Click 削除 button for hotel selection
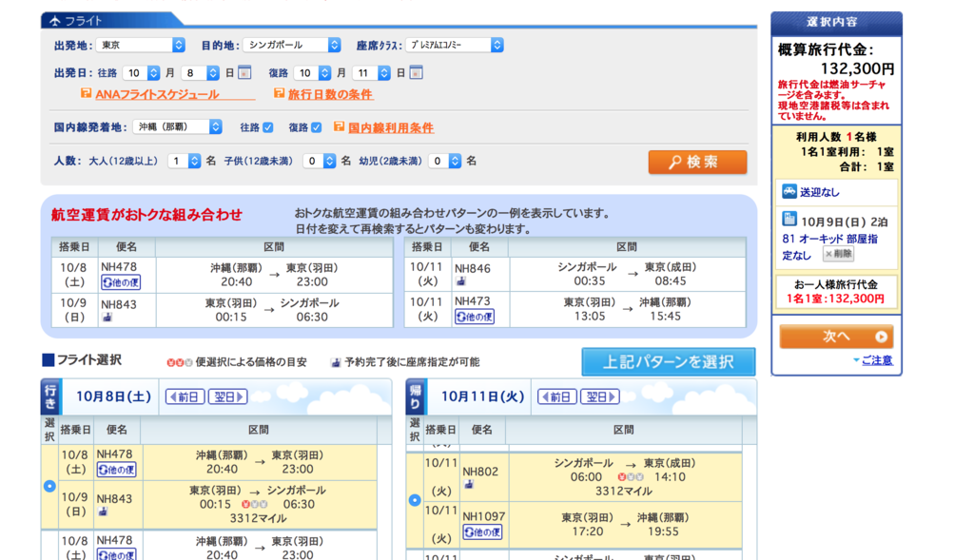This screenshot has width=974, height=560. 838,254
